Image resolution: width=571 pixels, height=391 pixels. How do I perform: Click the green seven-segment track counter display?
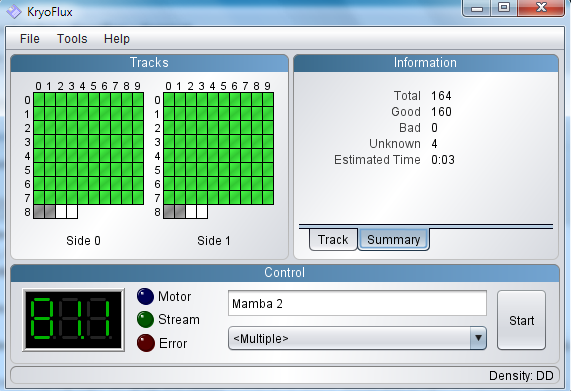pos(74,320)
